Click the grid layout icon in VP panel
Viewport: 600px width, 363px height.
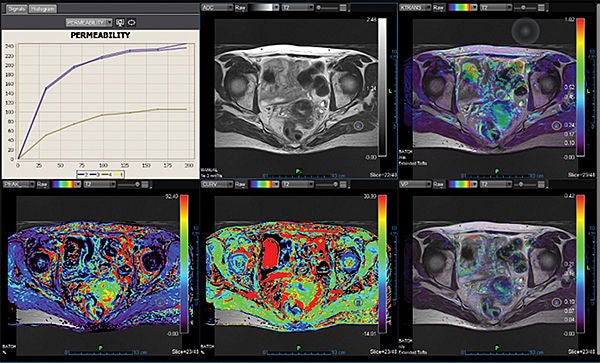coord(542,184)
